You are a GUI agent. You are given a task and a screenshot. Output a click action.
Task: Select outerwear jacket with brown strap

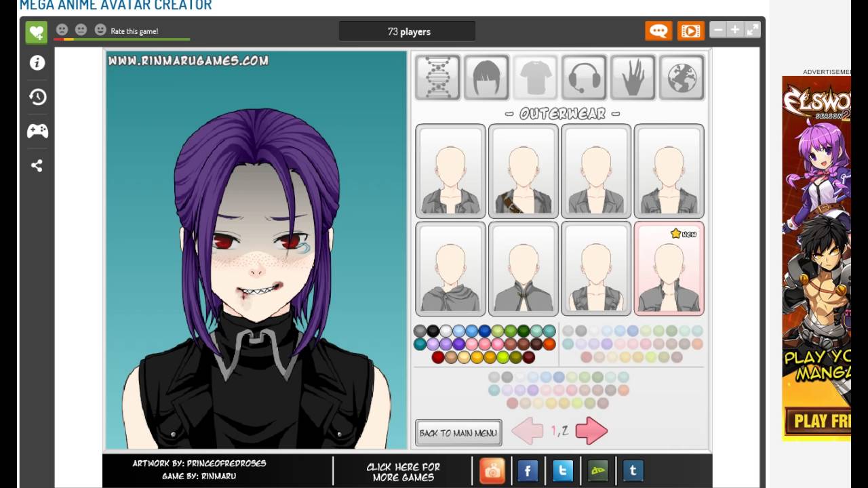pos(524,171)
